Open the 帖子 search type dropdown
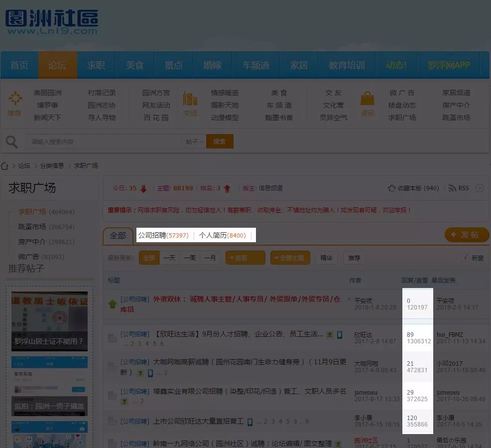 [194, 142]
